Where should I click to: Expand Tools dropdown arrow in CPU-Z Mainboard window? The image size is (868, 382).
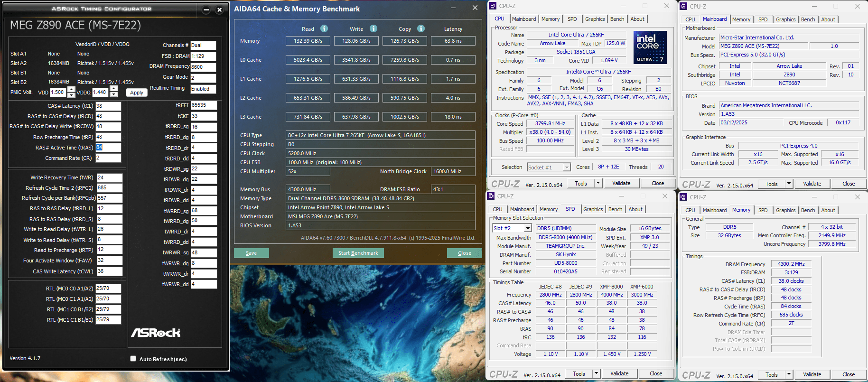pos(789,184)
